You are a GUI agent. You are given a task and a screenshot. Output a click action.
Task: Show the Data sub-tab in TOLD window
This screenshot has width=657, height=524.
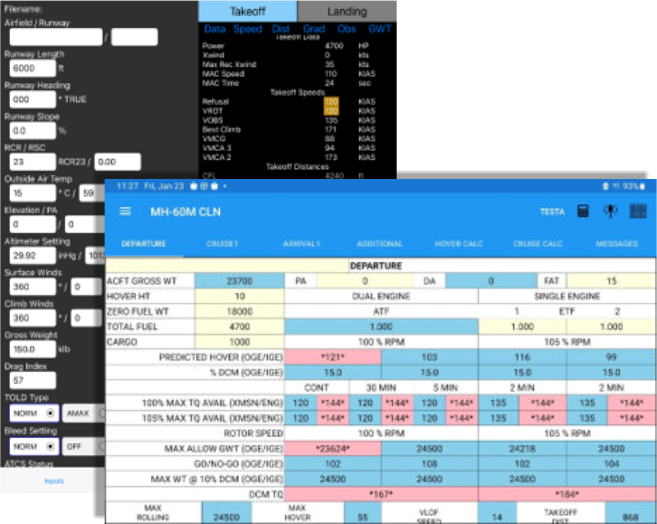[215, 29]
